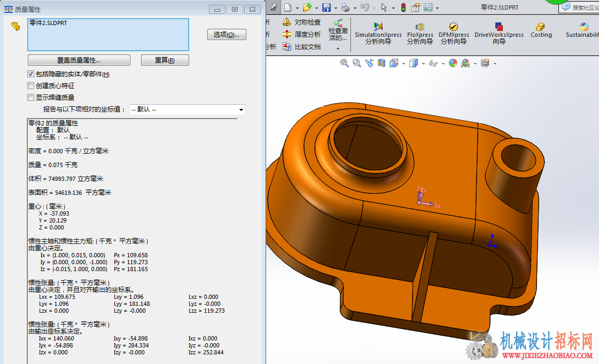
Task: Maximize the 质量属性 dialog window
Action: tap(235, 10)
